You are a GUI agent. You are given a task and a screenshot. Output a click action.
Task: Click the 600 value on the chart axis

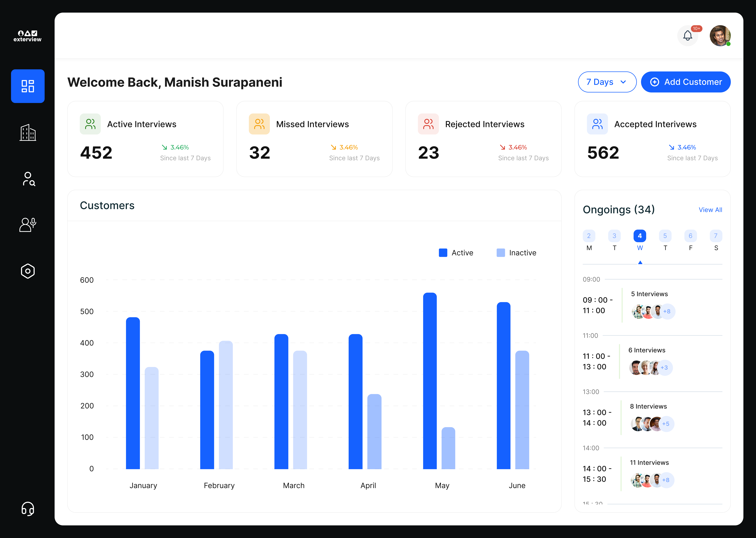tap(87, 280)
